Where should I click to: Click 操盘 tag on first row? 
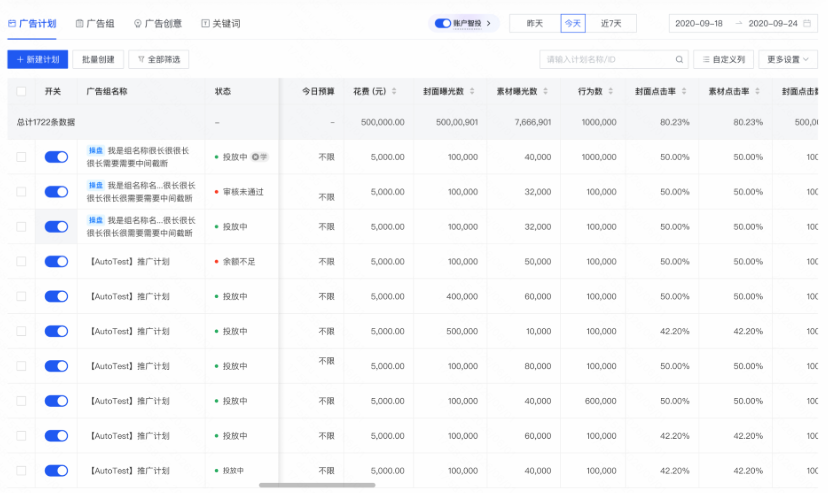click(x=96, y=150)
